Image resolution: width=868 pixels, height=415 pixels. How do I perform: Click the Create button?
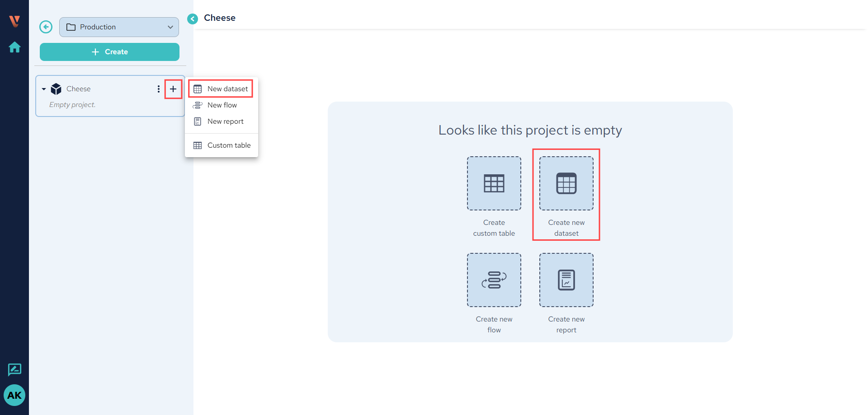(109, 52)
